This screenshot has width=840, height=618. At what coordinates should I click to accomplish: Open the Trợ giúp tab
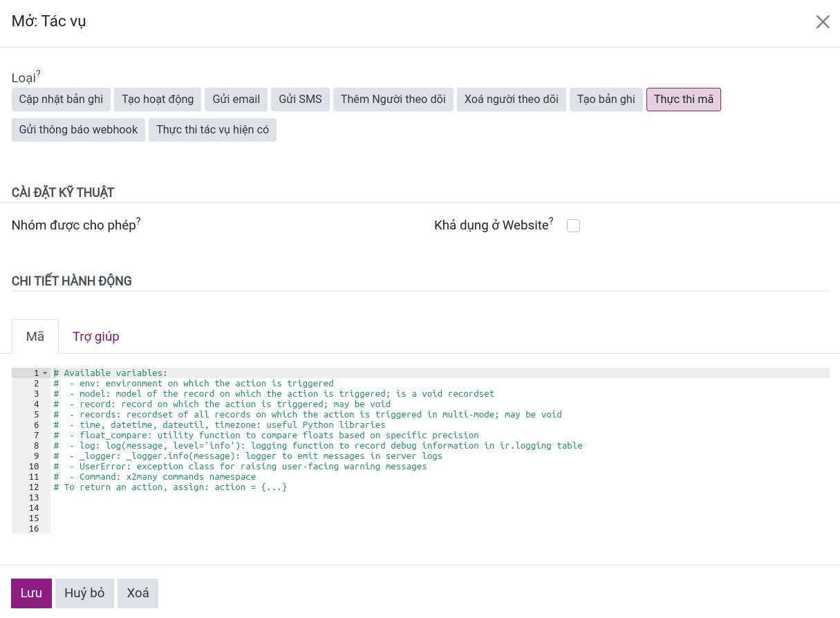[96, 337]
